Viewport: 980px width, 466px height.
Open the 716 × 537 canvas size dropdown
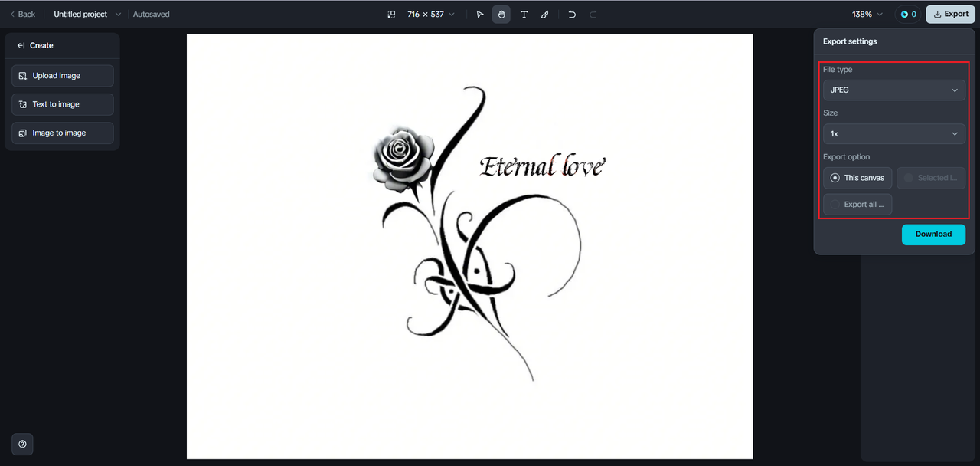[431, 15]
